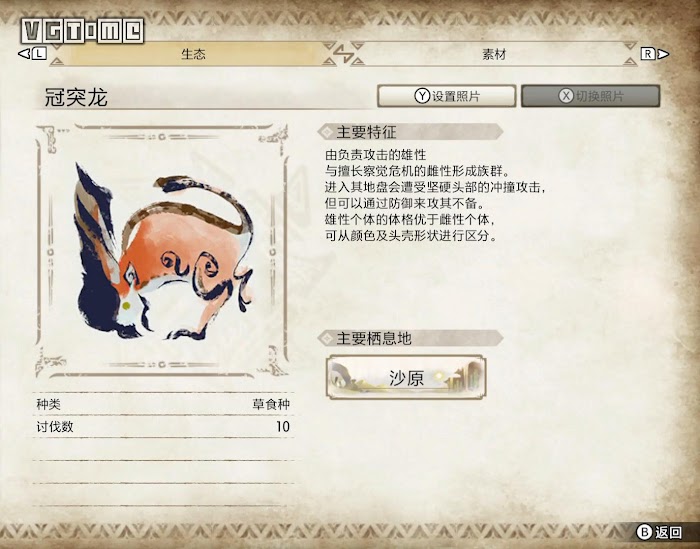The image size is (700, 549).
Task: Click the 切换照片 button
Action: [591, 96]
